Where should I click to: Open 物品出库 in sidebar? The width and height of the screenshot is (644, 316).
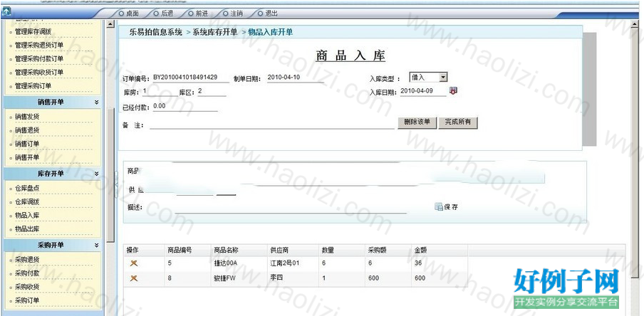point(27,228)
